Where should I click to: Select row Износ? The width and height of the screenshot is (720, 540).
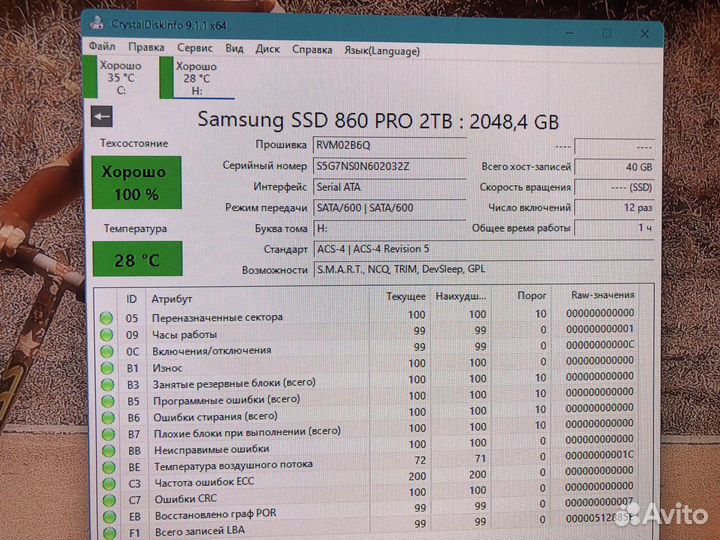pyautogui.click(x=367, y=365)
